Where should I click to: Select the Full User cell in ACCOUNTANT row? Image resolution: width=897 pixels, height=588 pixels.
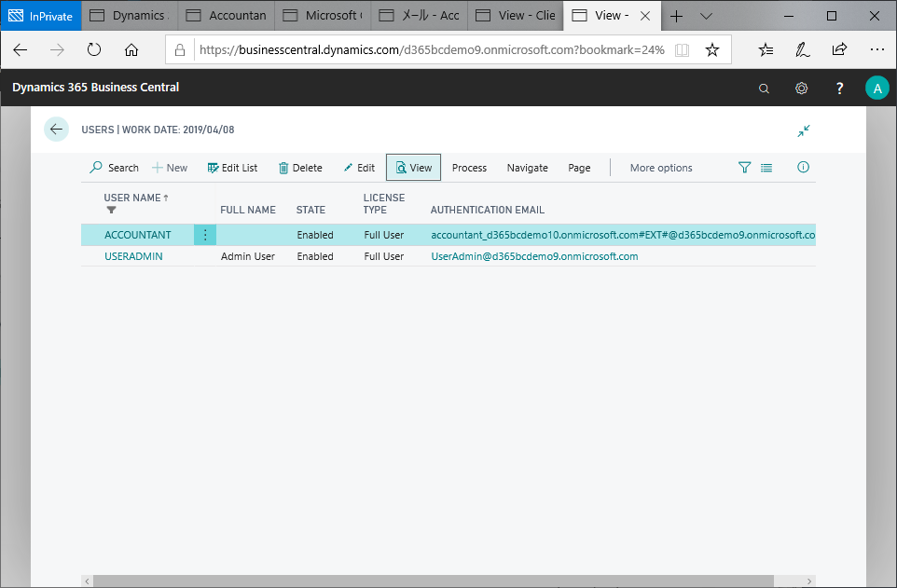(384, 235)
